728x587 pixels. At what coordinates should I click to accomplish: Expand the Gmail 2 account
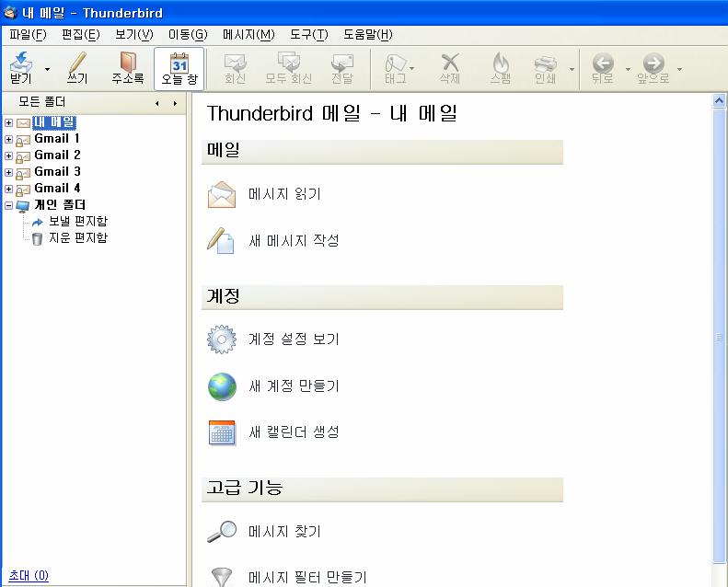click(8, 155)
